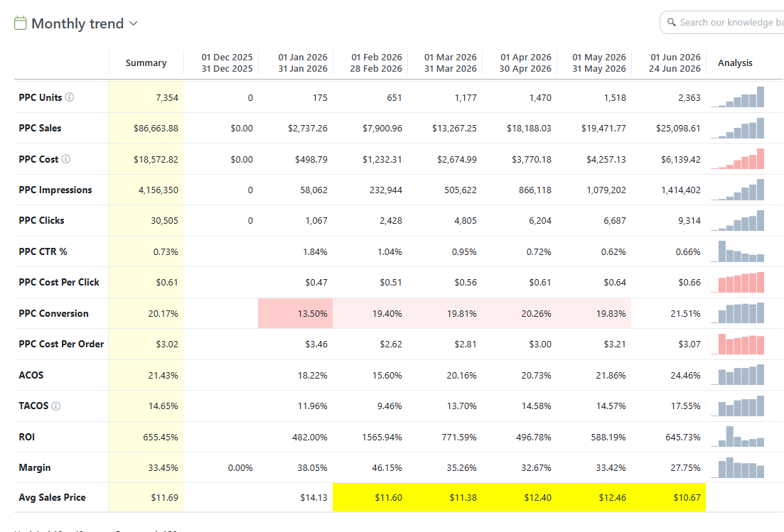Click the Analysis column header
This screenshot has height=532, width=784.
coord(735,63)
